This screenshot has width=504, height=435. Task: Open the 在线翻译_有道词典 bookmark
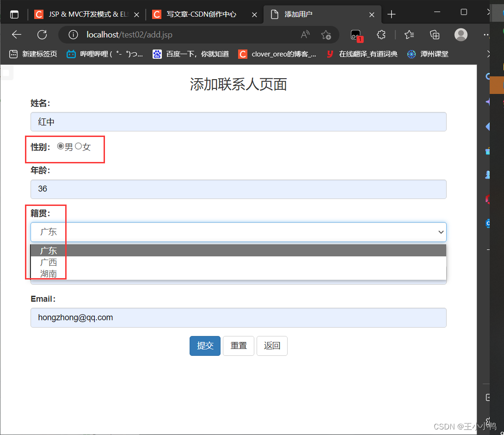[x=362, y=54]
